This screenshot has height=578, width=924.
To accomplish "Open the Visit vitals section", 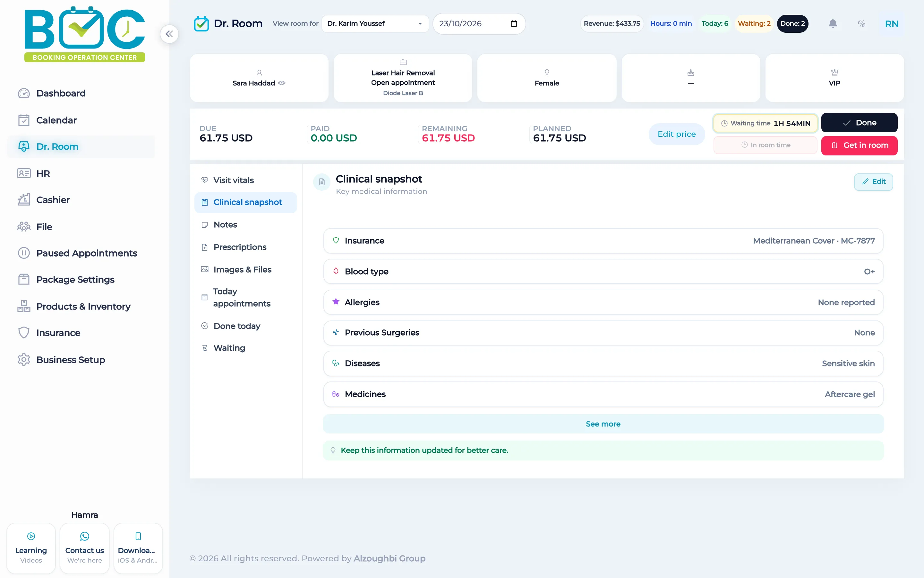I will tap(245, 180).
